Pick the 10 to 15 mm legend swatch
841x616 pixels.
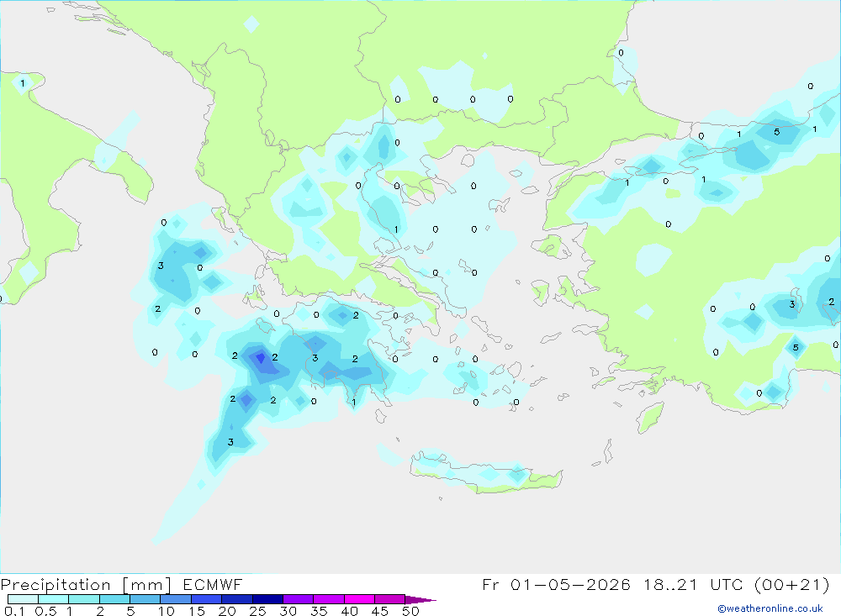pos(176,599)
